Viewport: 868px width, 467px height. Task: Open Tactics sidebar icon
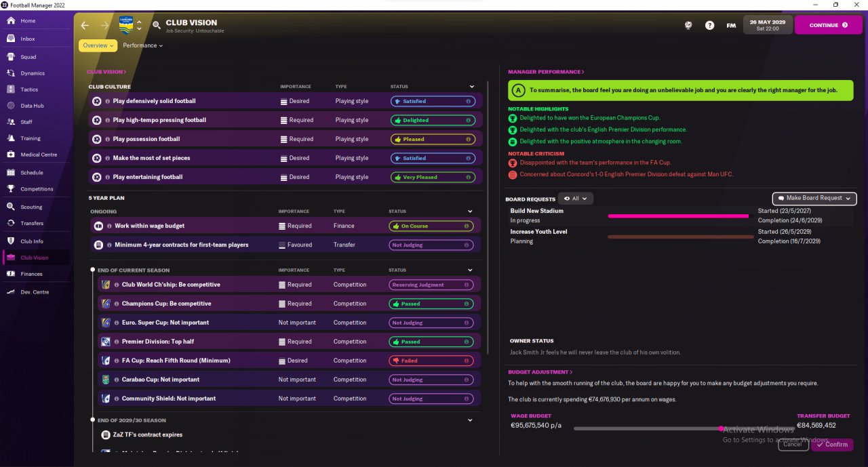point(11,89)
